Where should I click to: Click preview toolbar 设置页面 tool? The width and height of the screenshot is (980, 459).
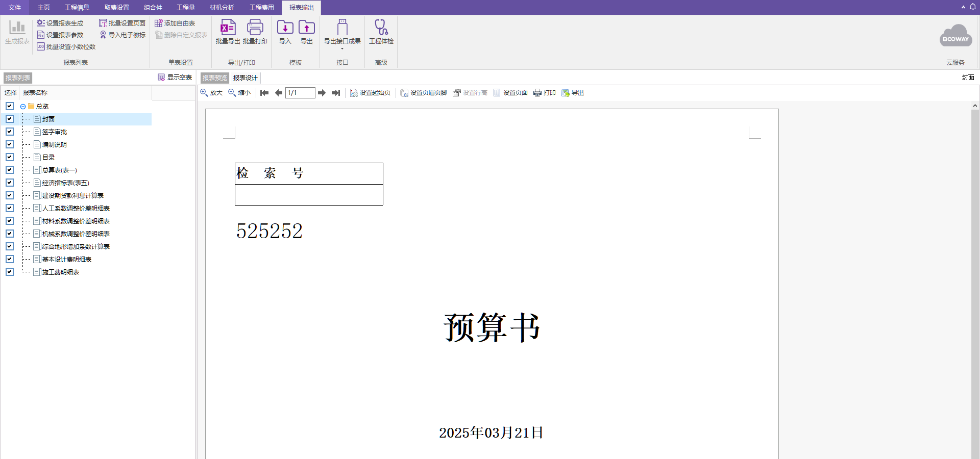(x=510, y=93)
